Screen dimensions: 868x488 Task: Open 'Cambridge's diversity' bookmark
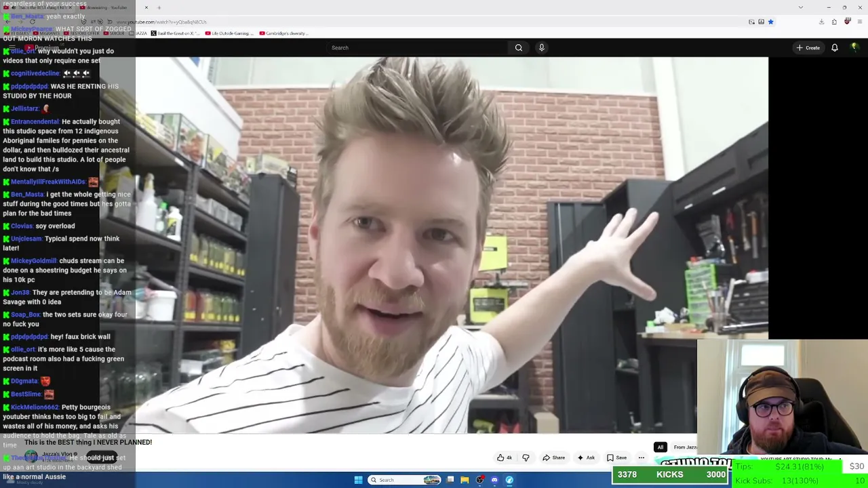click(283, 33)
